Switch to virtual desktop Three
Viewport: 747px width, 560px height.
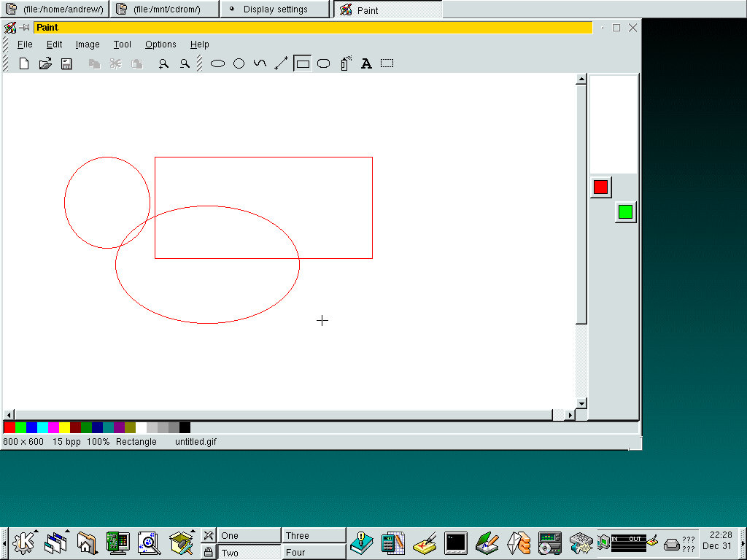(x=314, y=535)
